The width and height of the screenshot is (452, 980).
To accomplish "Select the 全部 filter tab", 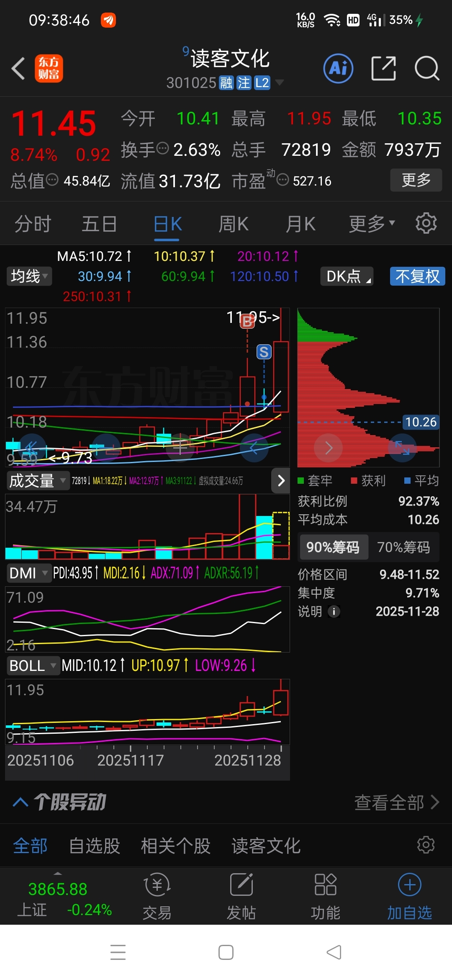I will tap(30, 846).
